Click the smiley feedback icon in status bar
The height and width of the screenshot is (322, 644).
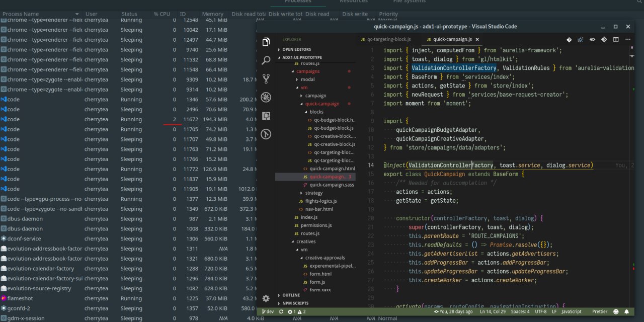(x=617, y=312)
